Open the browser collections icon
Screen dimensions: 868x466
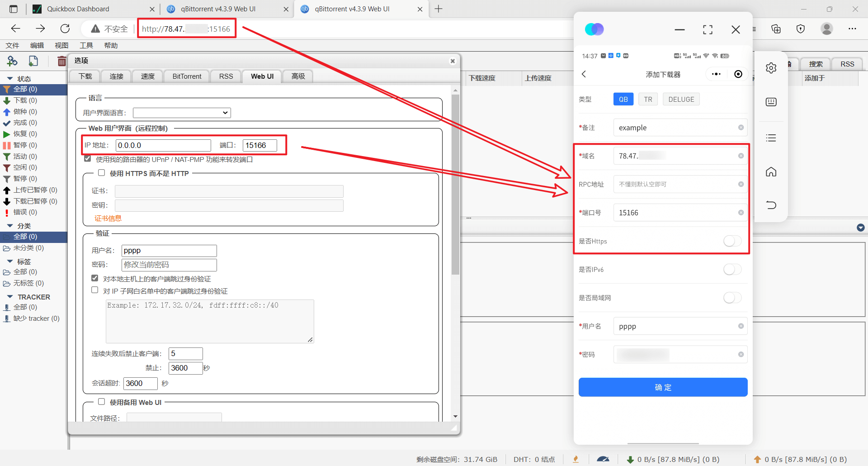tap(776, 29)
